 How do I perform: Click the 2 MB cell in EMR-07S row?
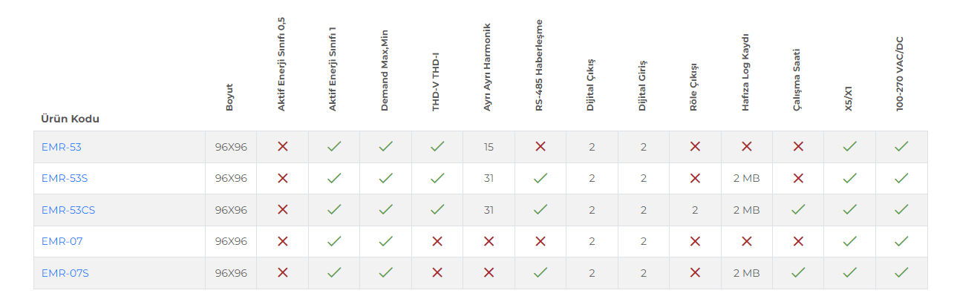click(747, 273)
